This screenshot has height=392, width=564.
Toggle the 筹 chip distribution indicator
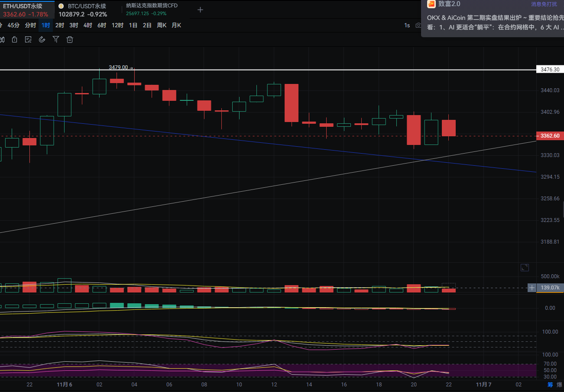[550, 384]
